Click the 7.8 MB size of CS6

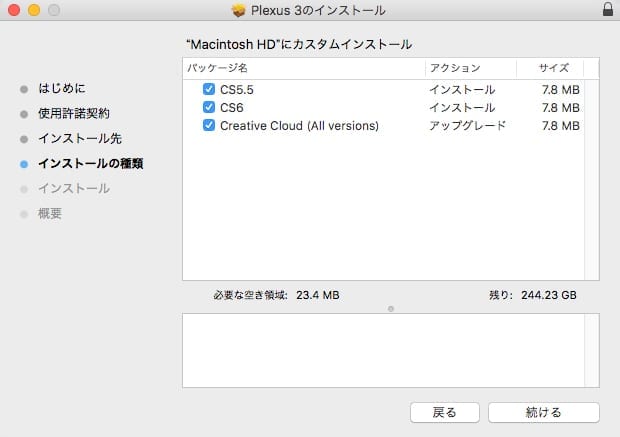tap(561, 108)
